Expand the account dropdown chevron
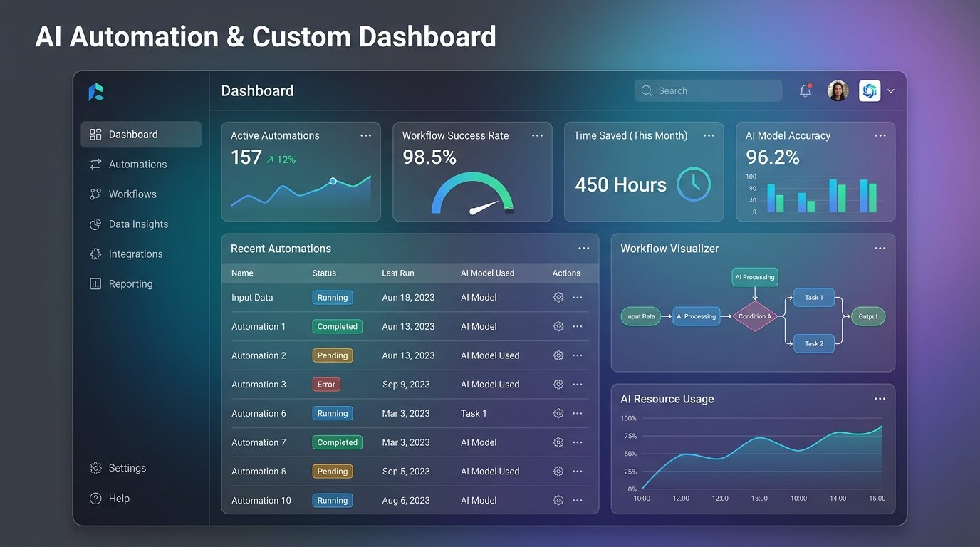Screen dimensions: 980x547 pos(891,91)
